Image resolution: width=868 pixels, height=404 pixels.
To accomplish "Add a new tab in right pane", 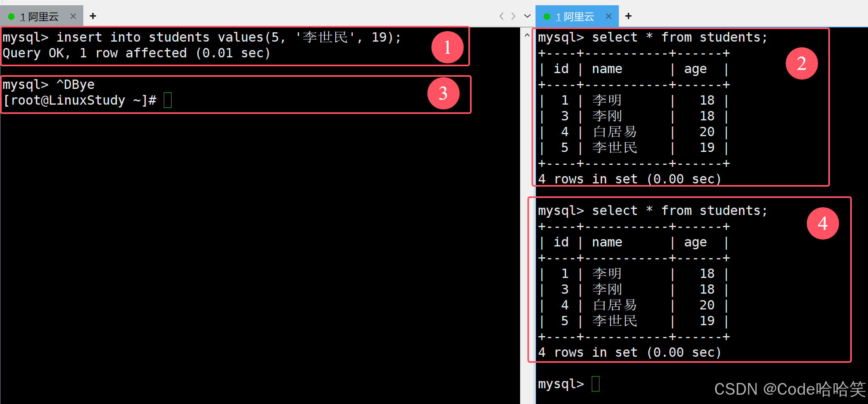I will 628,16.
